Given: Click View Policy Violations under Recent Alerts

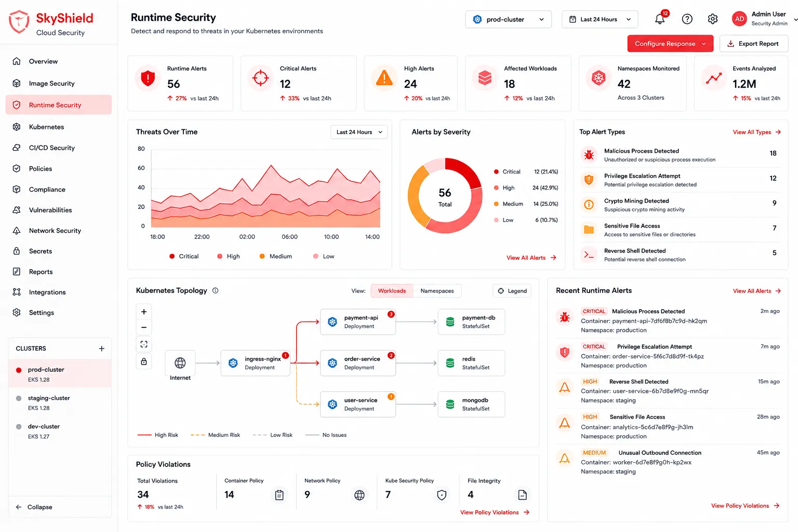Looking at the screenshot, I should pyautogui.click(x=746, y=506).
